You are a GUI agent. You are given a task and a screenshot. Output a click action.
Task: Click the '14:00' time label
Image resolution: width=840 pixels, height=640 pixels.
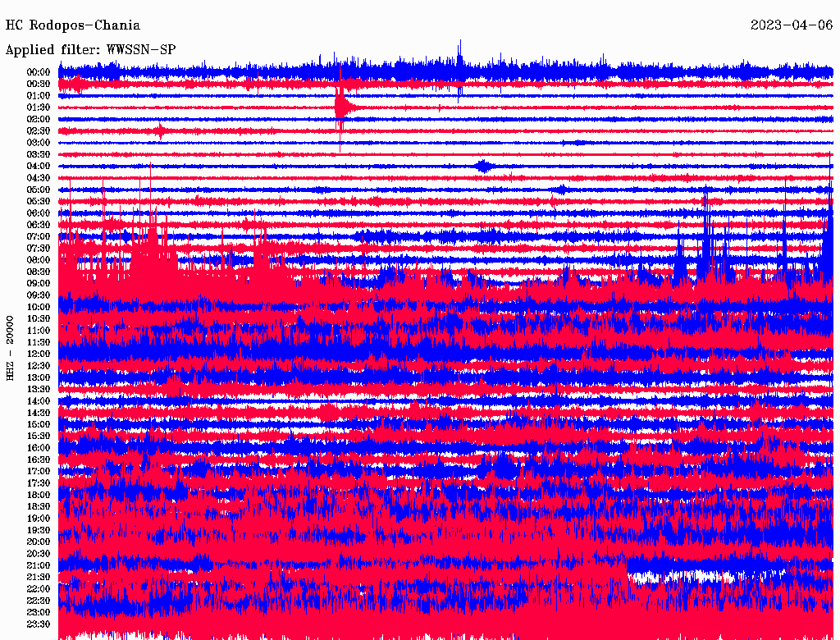pyautogui.click(x=39, y=401)
